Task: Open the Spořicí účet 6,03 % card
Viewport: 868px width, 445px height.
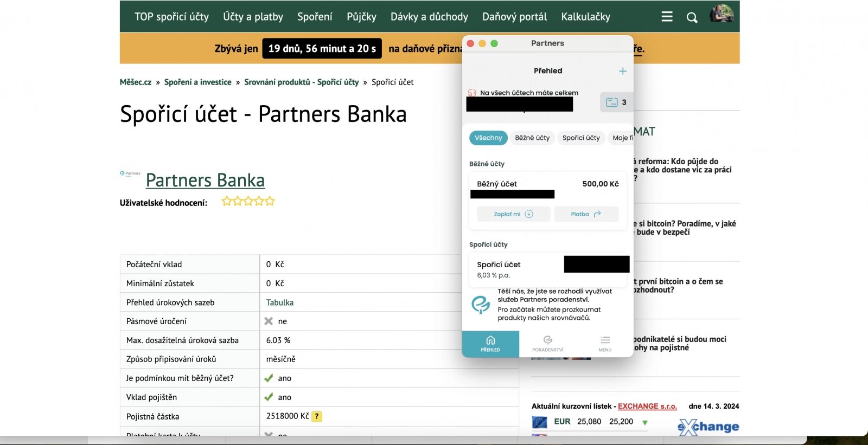Action: coord(548,270)
